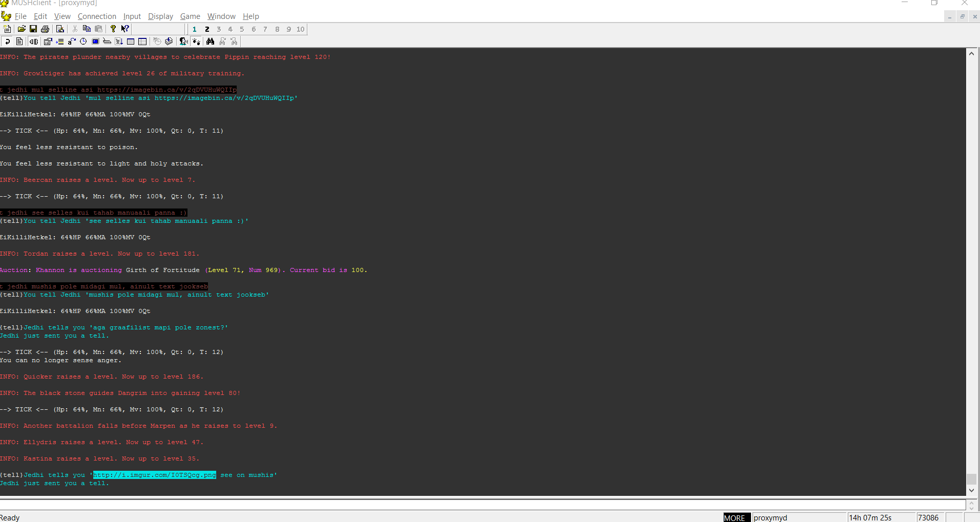Open the Edit menu
Screen dimensions: 980x522
point(40,16)
